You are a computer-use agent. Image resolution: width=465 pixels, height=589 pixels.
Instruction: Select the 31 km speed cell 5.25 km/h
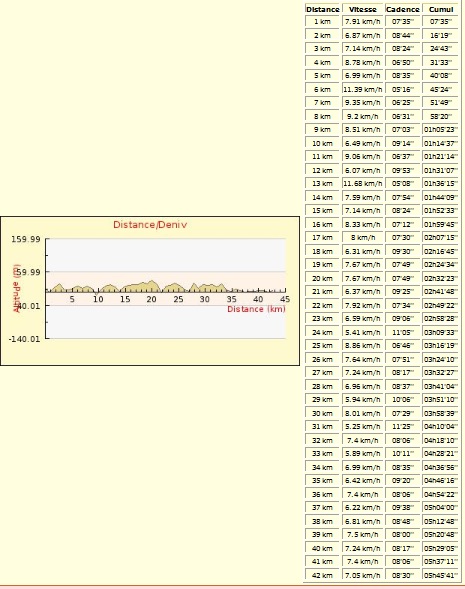(362, 426)
